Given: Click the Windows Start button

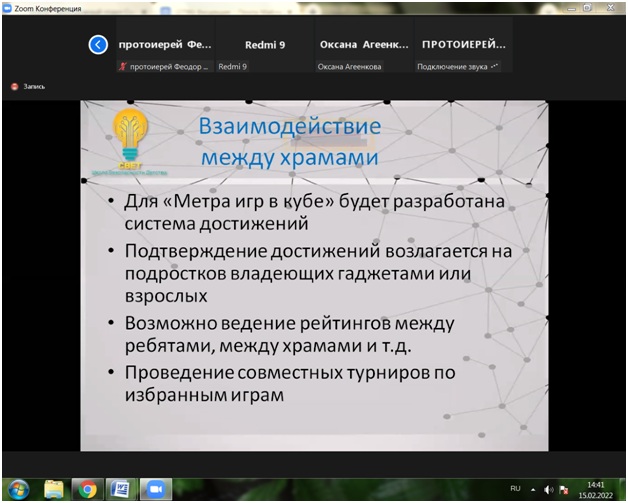Looking at the screenshot, I should (x=18, y=489).
